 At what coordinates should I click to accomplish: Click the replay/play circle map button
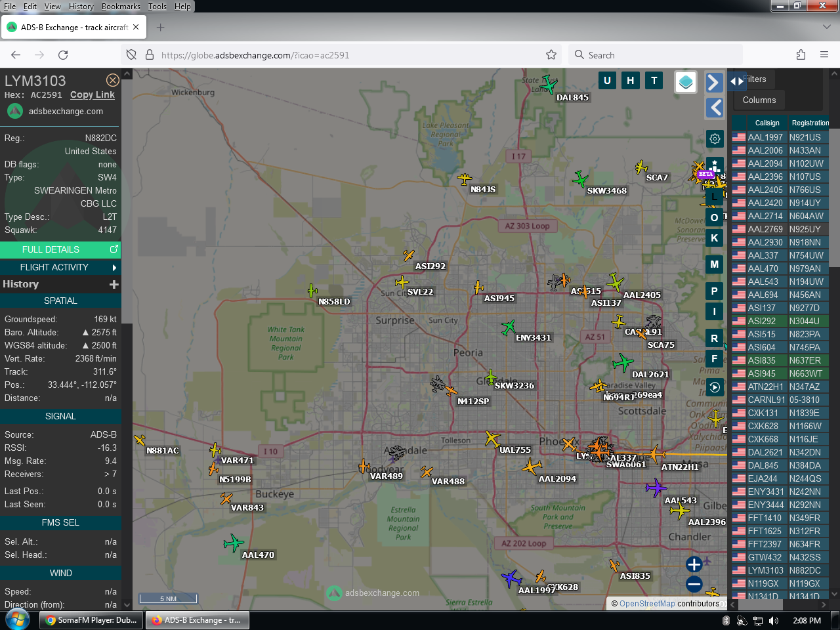click(x=715, y=387)
